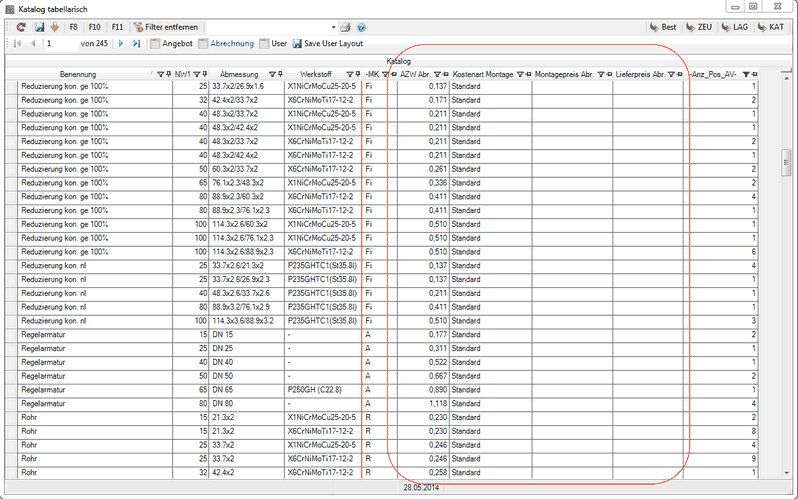This screenshot has height=499, width=798.
Task: Click the printer icon
Action: [344, 27]
